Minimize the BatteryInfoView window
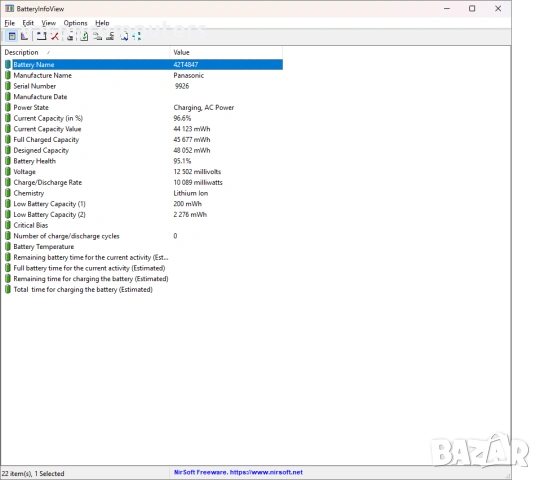This screenshot has width=541, height=480. click(447, 9)
